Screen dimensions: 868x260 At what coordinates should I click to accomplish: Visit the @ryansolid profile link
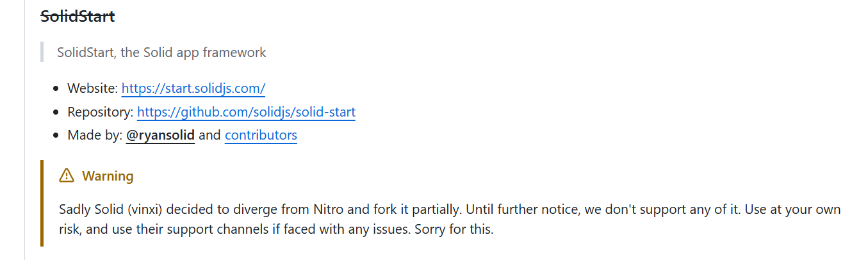[160, 135]
